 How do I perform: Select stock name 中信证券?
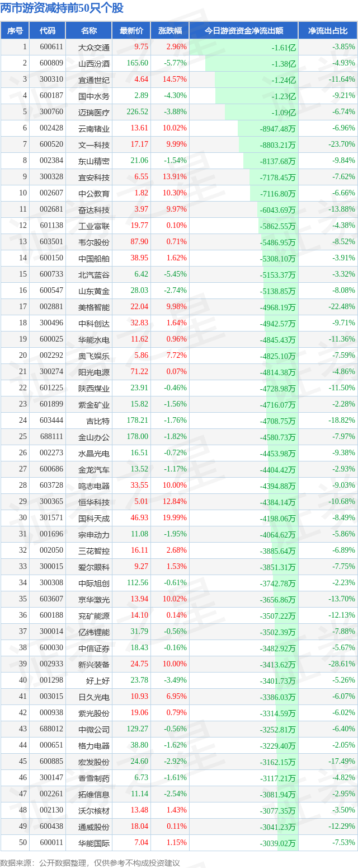coord(94,648)
